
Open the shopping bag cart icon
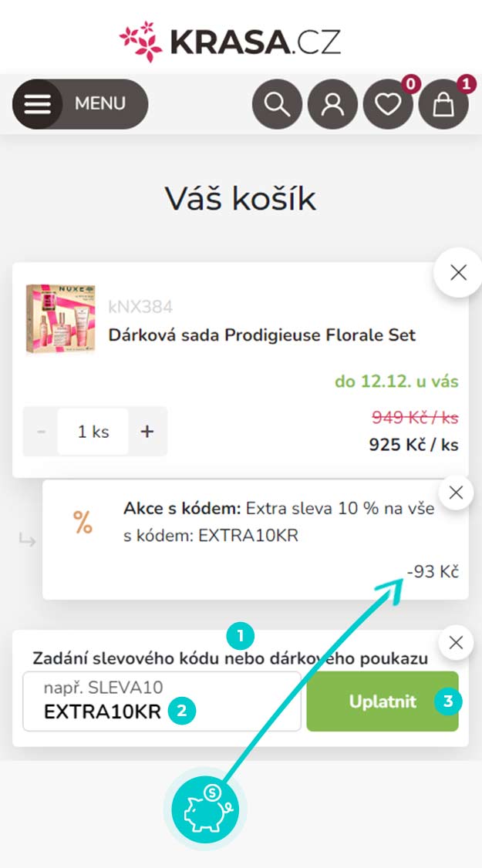click(443, 104)
